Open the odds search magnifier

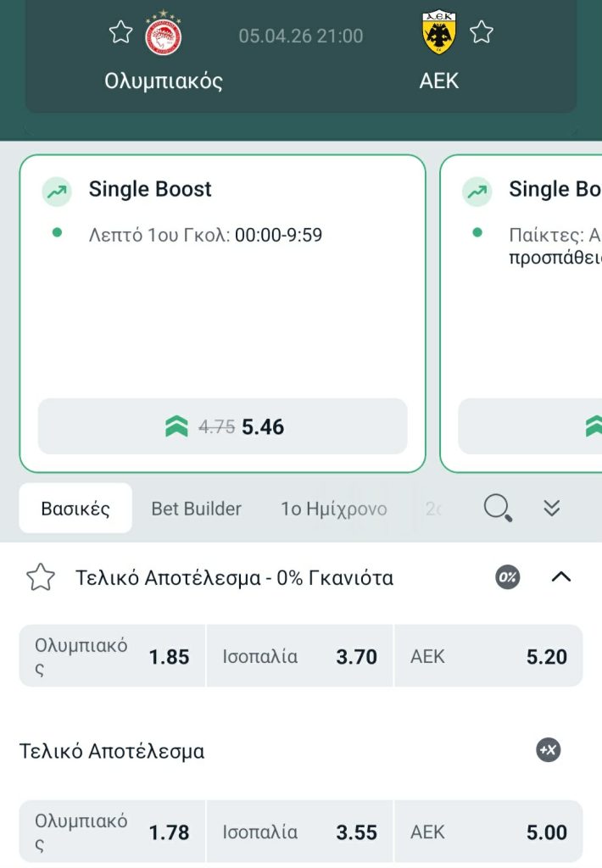click(x=499, y=508)
